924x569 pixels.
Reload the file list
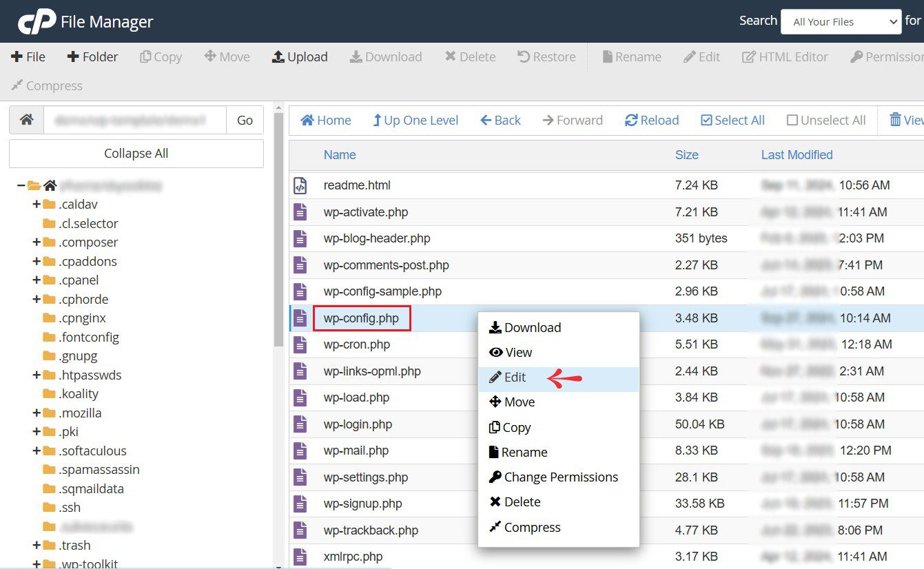(652, 121)
